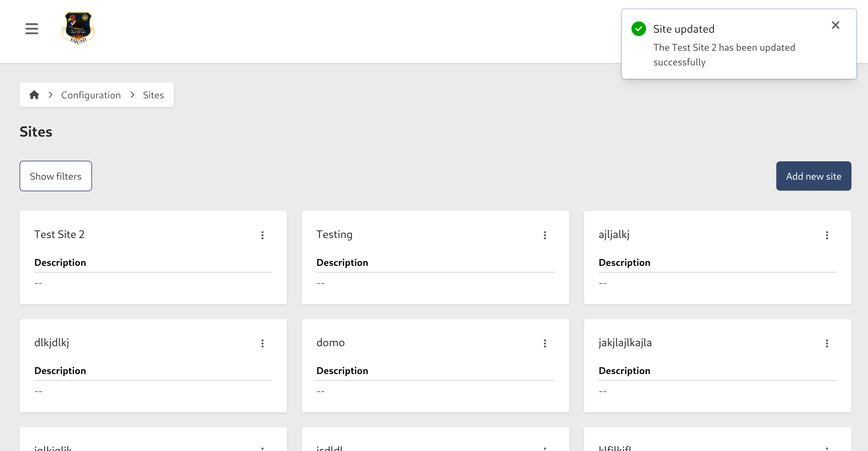This screenshot has height=451, width=868.
Task: Open the kebab menu for the Testing site
Action: point(545,235)
